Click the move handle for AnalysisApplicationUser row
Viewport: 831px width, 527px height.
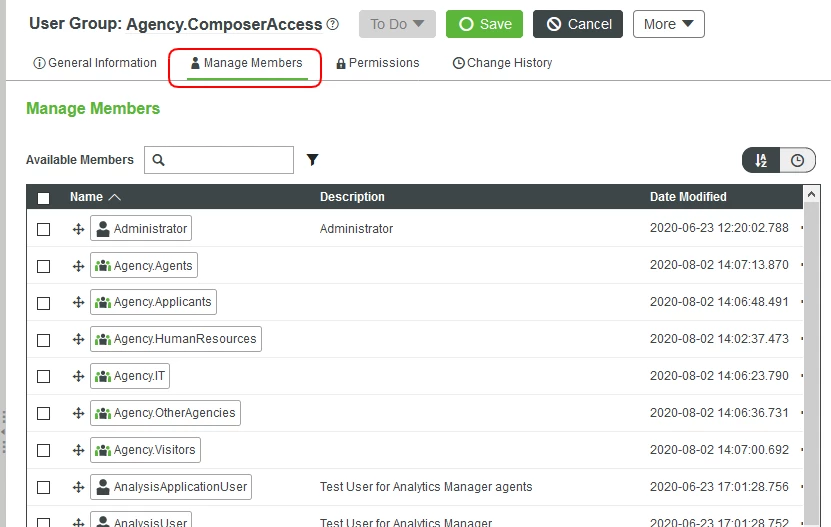(x=78, y=487)
